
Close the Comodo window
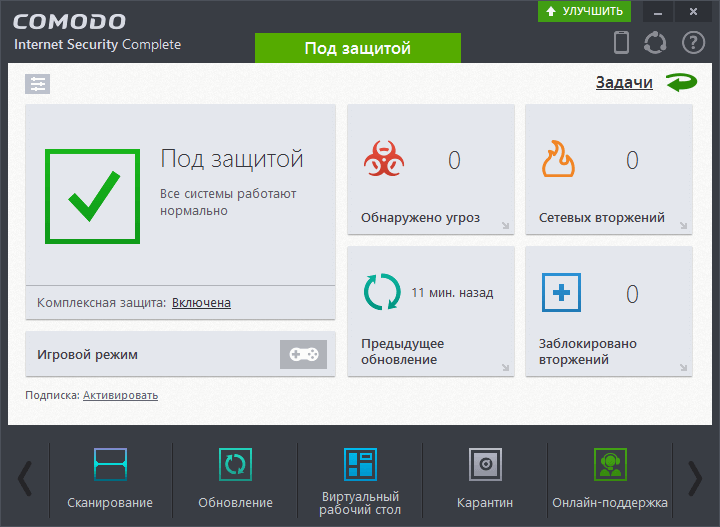pos(693,11)
